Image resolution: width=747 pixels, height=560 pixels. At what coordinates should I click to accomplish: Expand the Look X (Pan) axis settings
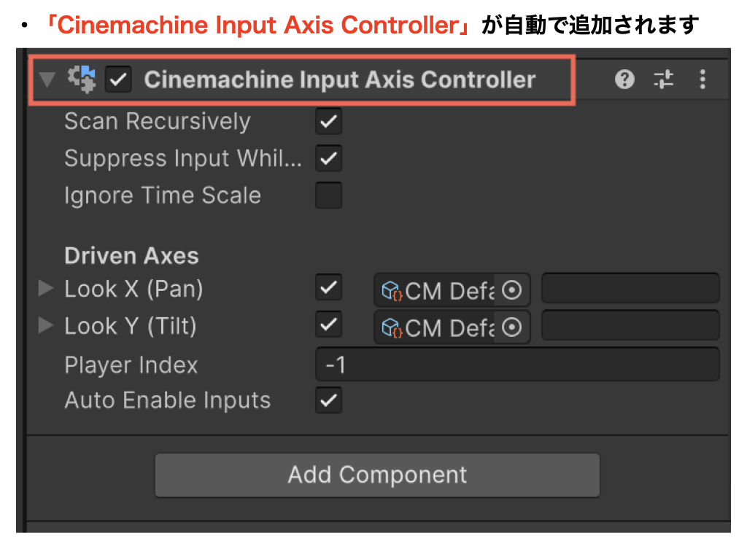(46, 289)
